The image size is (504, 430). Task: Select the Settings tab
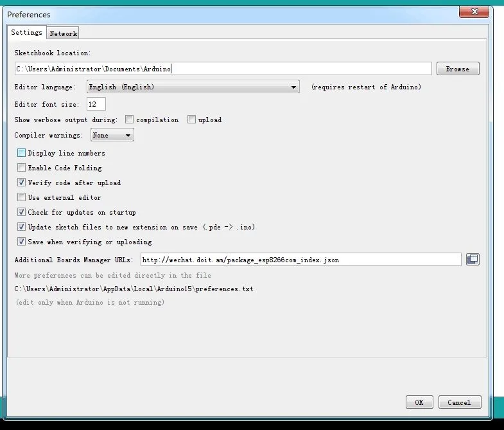(x=27, y=32)
